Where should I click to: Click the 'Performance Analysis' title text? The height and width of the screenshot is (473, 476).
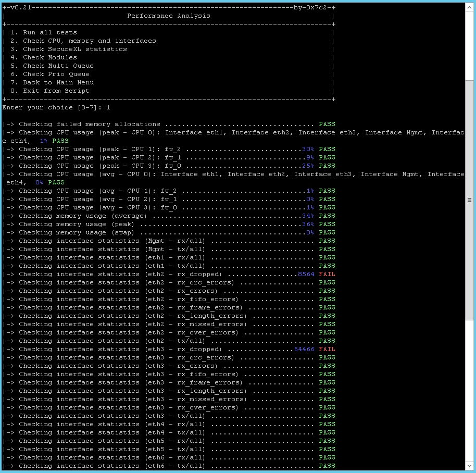[169, 16]
